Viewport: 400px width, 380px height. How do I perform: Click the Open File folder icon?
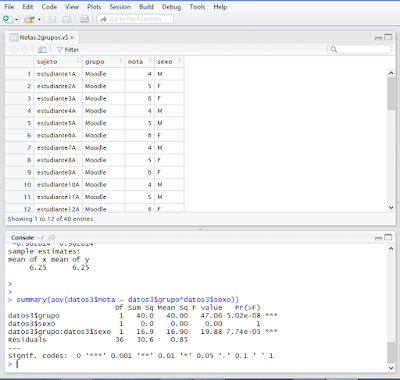point(29,19)
